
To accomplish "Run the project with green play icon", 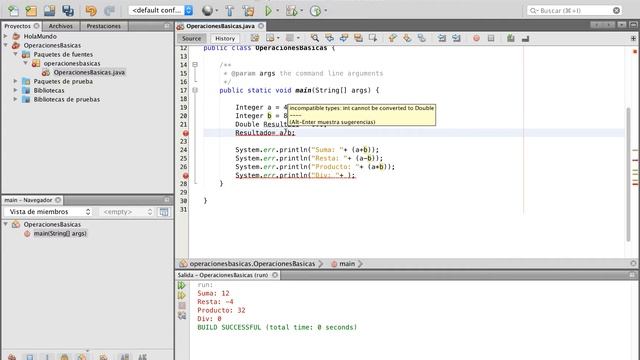I will [268, 10].
